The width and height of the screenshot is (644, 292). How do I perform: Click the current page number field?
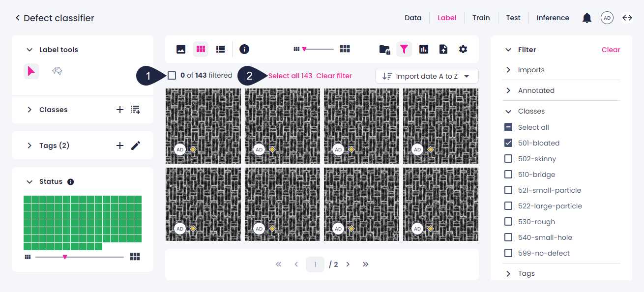(x=315, y=264)
